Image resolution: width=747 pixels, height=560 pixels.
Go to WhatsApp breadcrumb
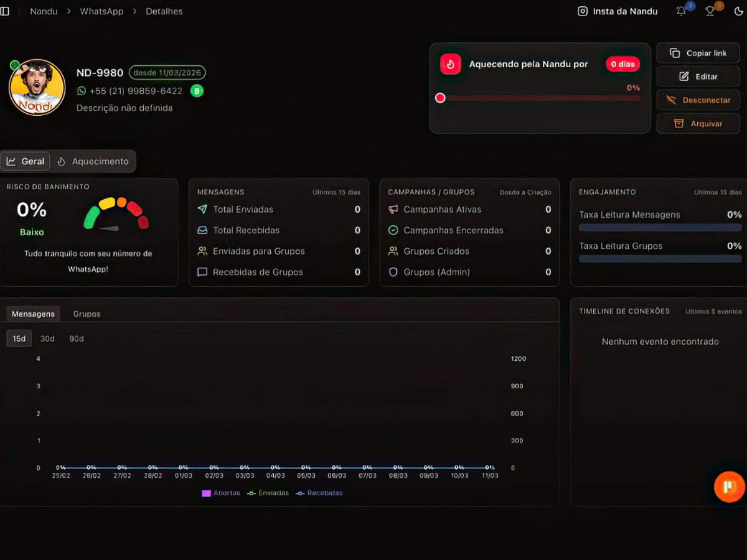coord(101,11)
